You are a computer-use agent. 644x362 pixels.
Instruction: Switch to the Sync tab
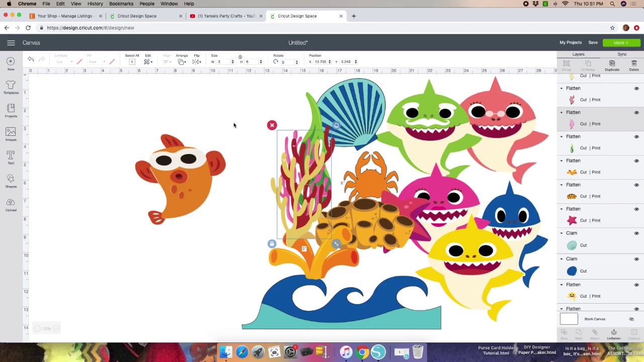coord(622,54)
